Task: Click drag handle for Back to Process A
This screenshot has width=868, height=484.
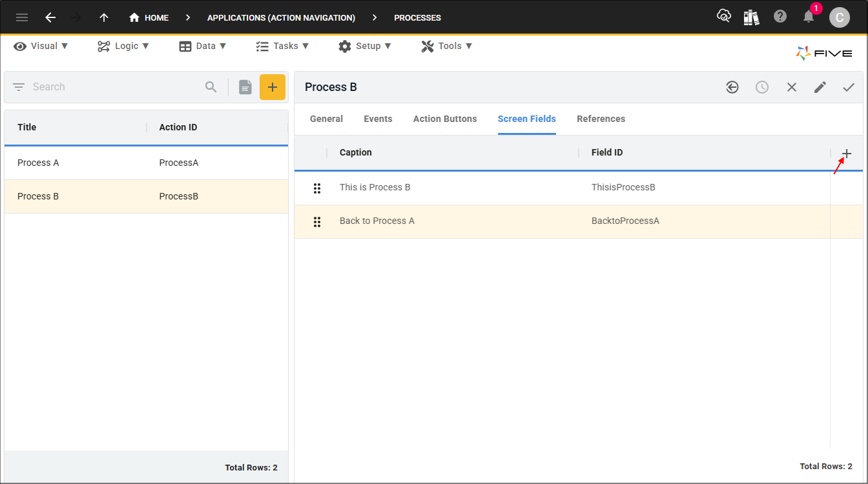Action: click(x=317, y=221)
